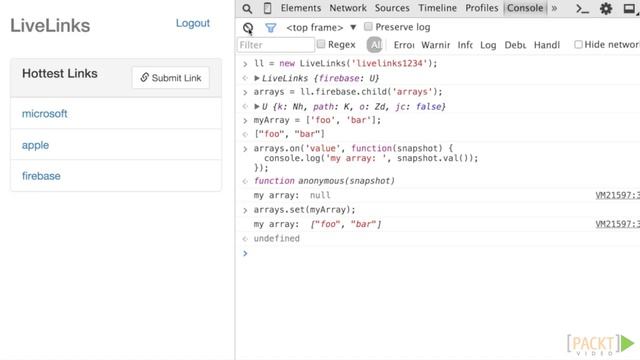Open the firebase link
This screenshot has height=360, width=640.
[x=41, y=176]
